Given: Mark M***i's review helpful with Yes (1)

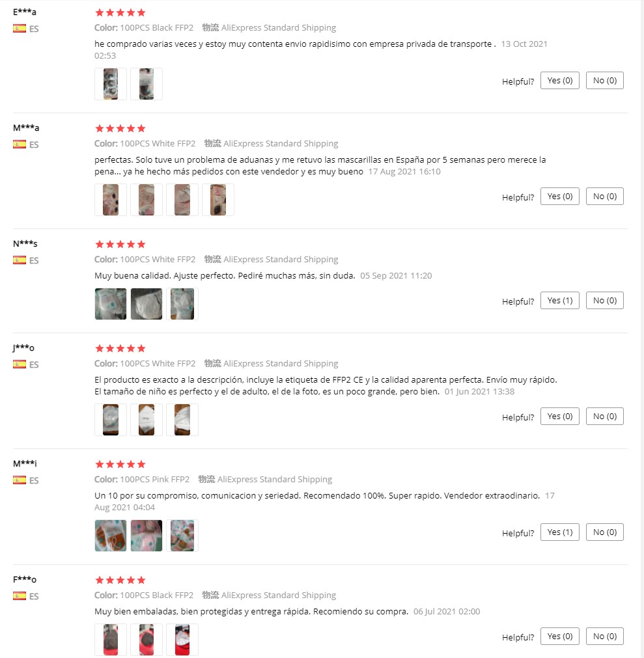Looking at the screenshot, I should point(559,532).
